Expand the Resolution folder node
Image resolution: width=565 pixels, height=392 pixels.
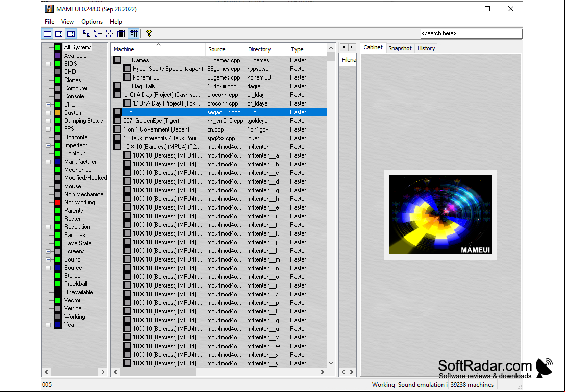pyautogui.click(x=48, y=227)
